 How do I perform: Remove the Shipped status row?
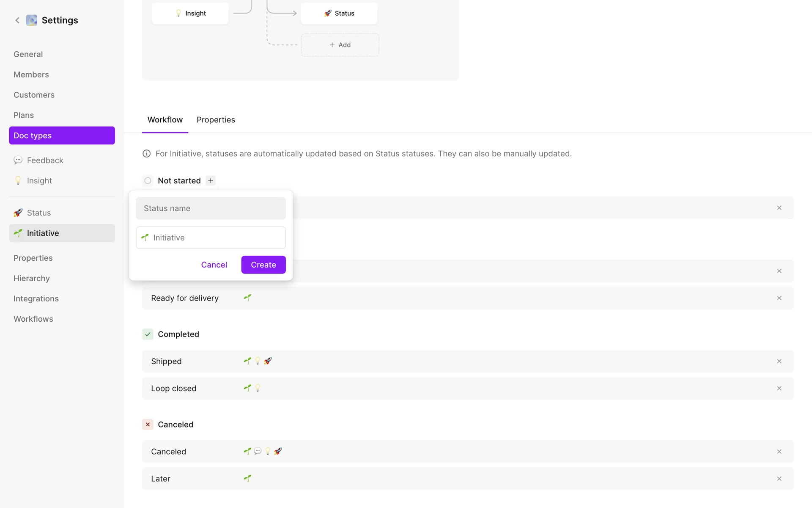(779, 362)
